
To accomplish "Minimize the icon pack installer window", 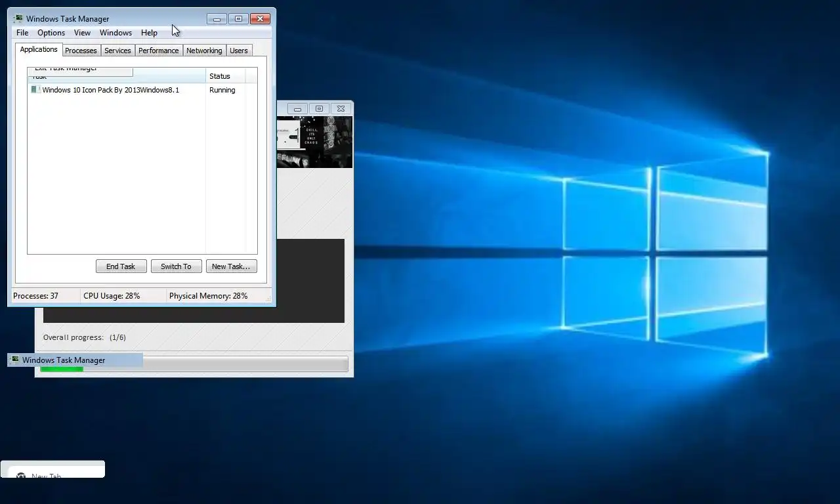I will click(x=297, y=109).
